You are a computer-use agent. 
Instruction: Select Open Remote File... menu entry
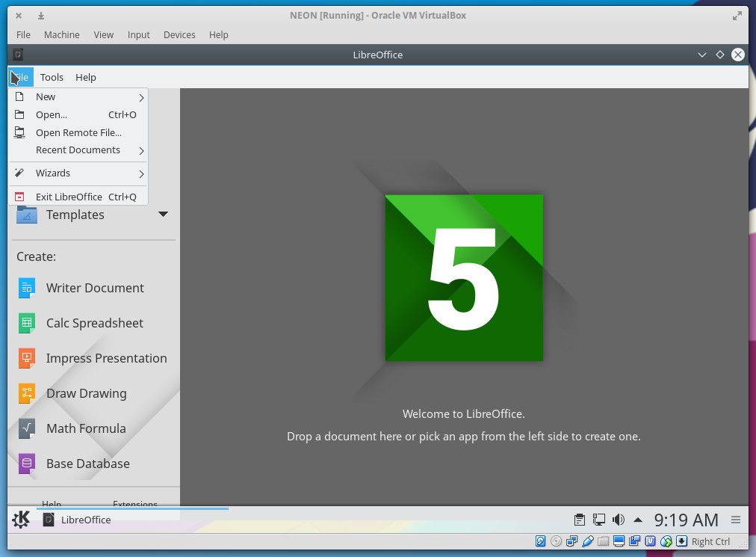coord(78,133)
